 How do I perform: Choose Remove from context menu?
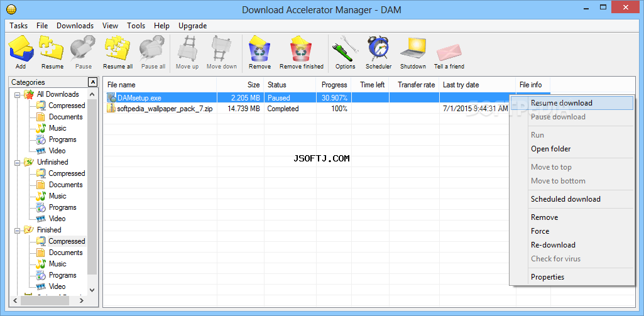pyautogui.click(x=571, y=217)
